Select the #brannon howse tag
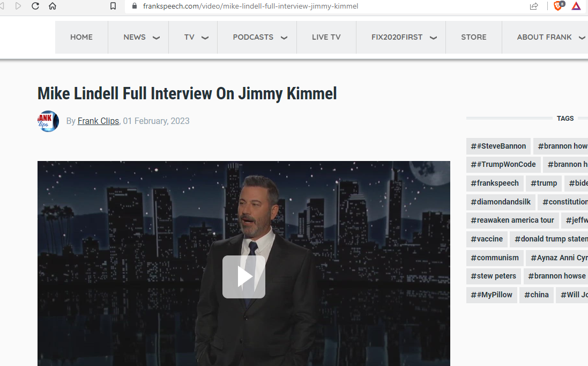This screenshot has width=588, height=366. (556, 276)
